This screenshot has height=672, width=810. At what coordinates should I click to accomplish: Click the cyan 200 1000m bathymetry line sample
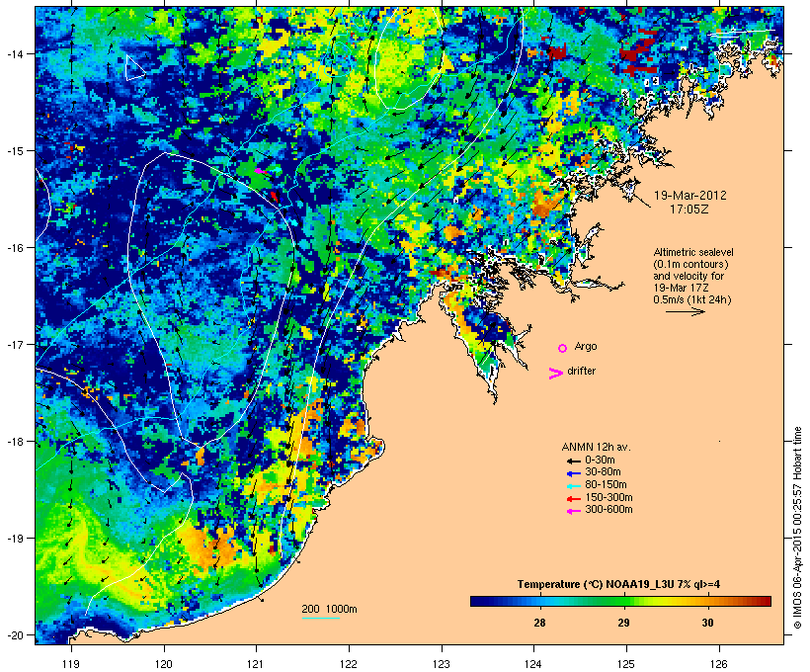tap(320, 619)
